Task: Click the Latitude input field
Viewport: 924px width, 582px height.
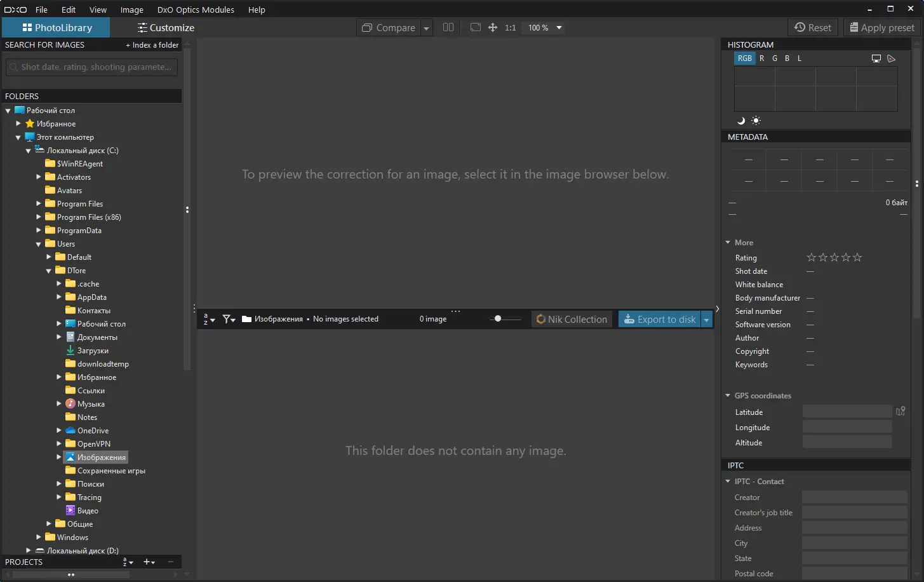Action: coord(847,412)
